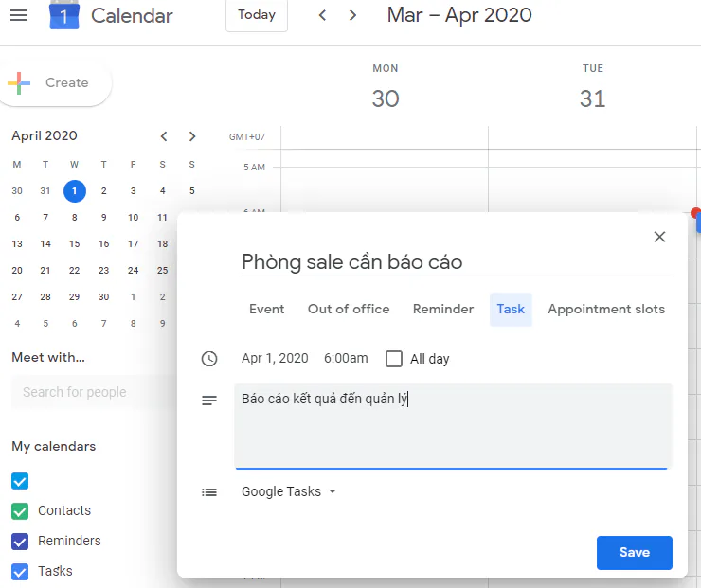Select April 24 in mini calendar
Screen dimensions: 701x588
(x=134, y=270)
